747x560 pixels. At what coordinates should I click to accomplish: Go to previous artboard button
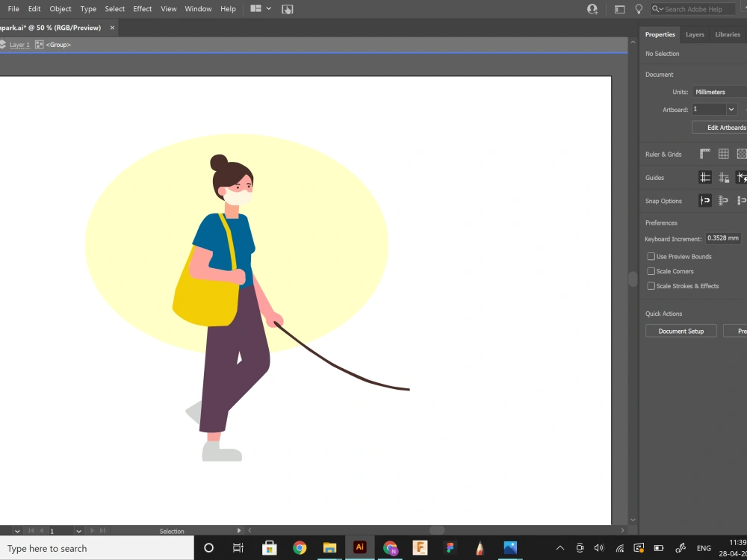[x=42, y=530]
